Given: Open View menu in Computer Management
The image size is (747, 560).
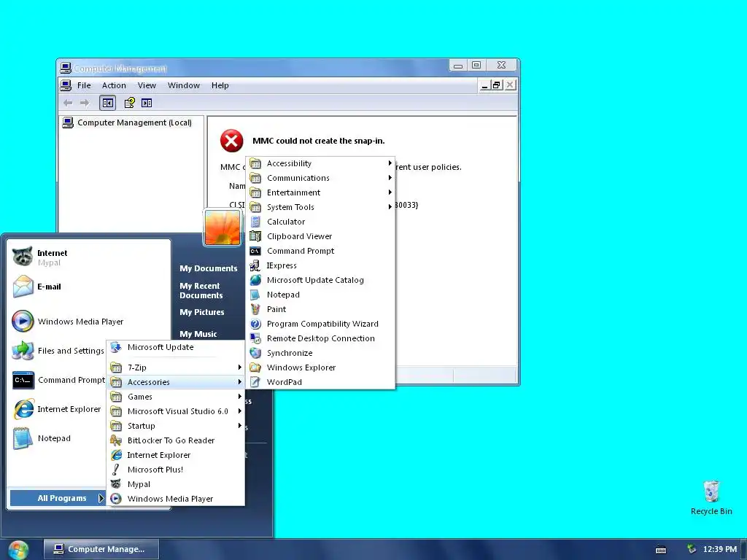Looking at the screenshot, I should [x=147, y=85].
